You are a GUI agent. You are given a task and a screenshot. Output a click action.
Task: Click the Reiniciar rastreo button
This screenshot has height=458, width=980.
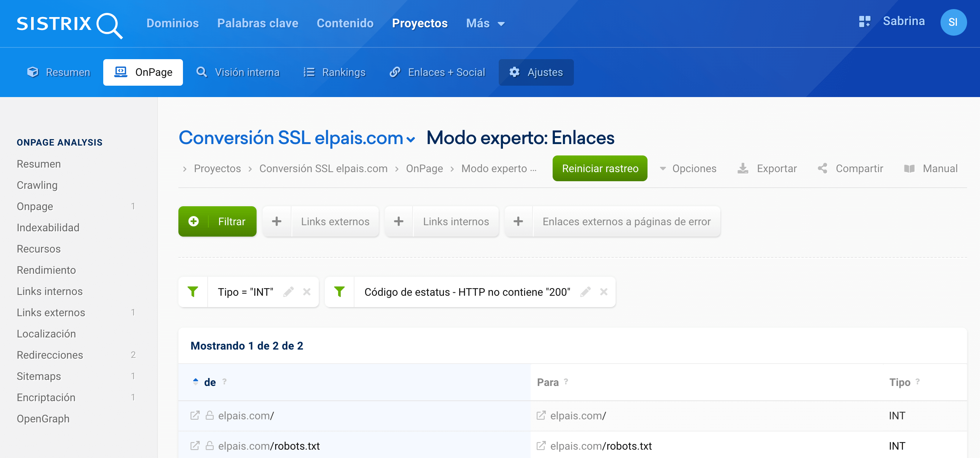click(600, 169)
